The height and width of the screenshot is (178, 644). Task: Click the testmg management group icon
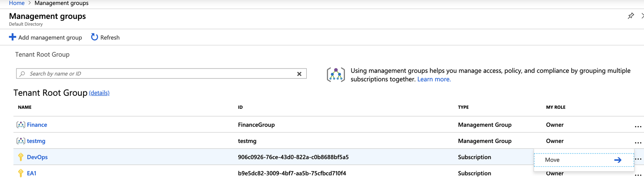click(x=21, y=141)
